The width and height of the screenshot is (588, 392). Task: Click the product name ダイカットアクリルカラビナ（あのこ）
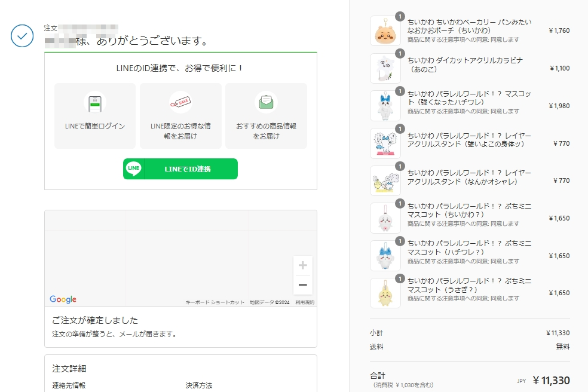(x=465, y=65)
